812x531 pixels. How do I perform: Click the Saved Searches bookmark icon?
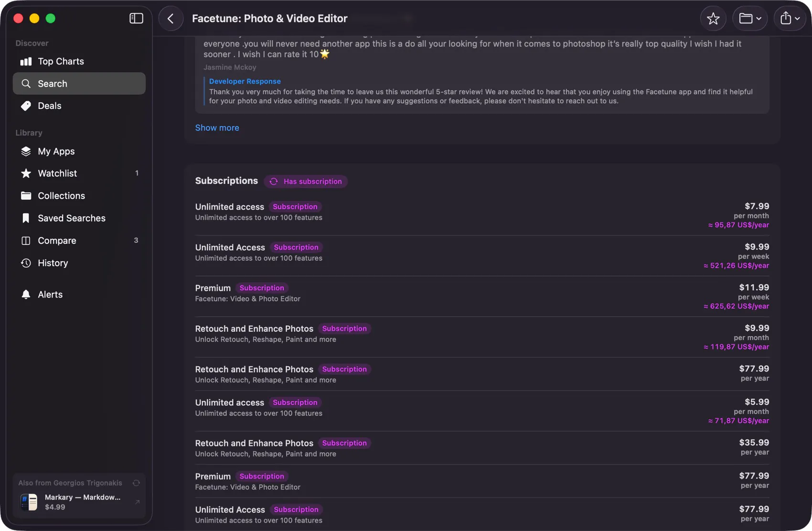pyautogui.click(x=26, y=218)
